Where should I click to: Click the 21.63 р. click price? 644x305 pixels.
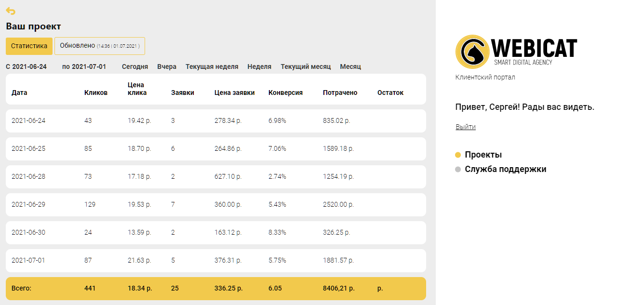pyautogui.click(x=139, y=260)
